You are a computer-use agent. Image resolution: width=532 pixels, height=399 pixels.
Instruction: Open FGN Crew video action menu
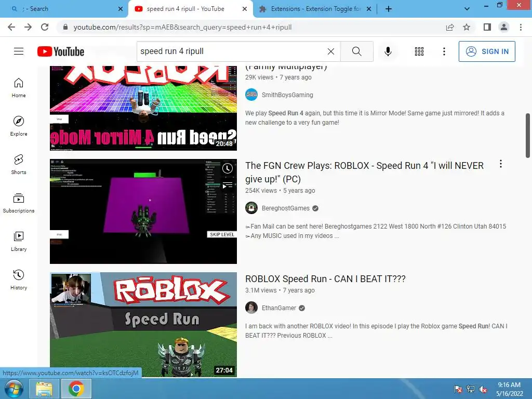coord(500,164)
